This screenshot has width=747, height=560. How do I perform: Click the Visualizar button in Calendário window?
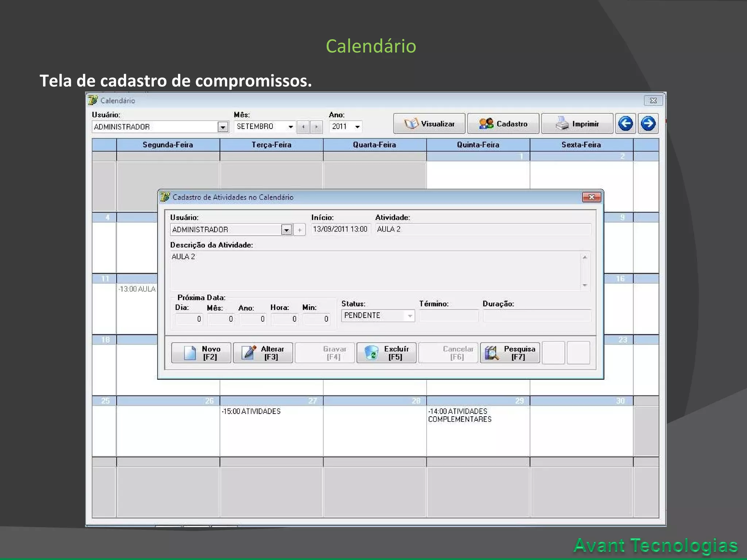pos(429,124)
